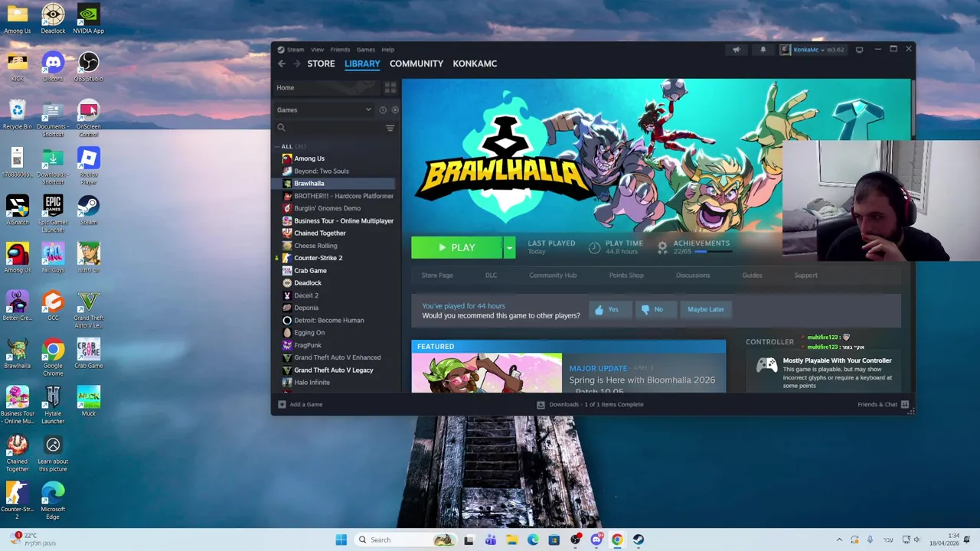
Task: Open the Achievements progress section
Action: (x=695, y=246)
